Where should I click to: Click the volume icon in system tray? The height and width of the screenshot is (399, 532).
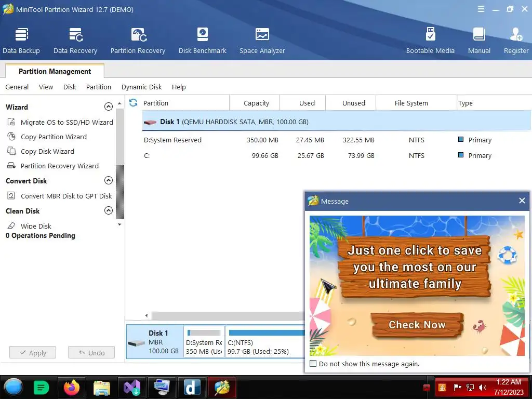click(x=483, y=388)
